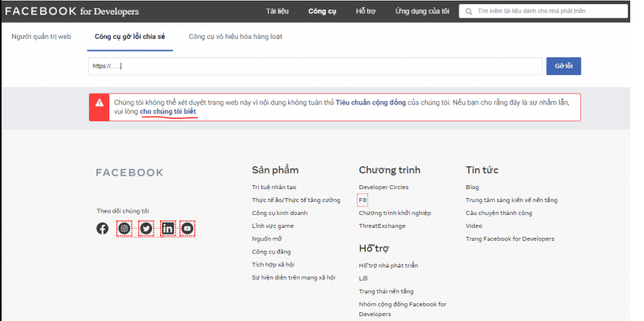644x321 pixels.
Task: Open Tiêu chuẩn cộng đồng link
Action: 371,103
